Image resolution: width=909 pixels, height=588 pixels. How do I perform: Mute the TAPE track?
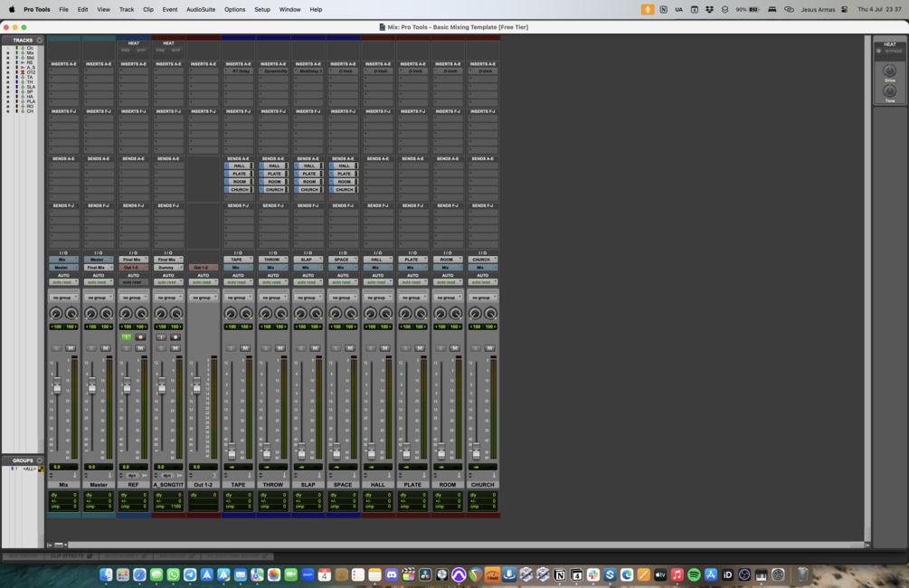click(245, 348)
